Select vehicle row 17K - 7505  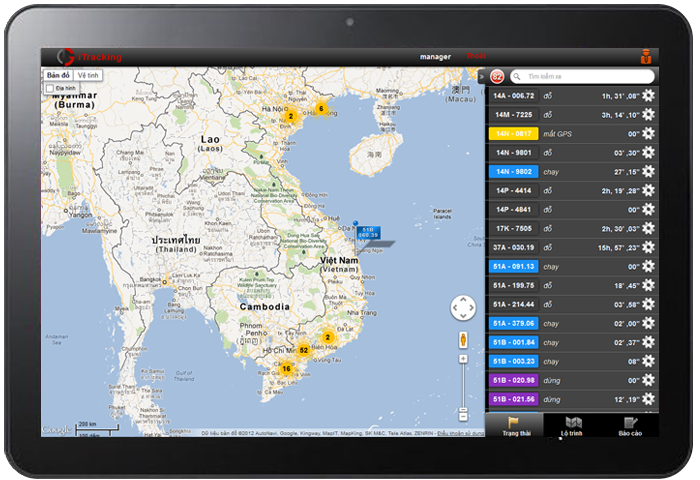tap(572, 229)
